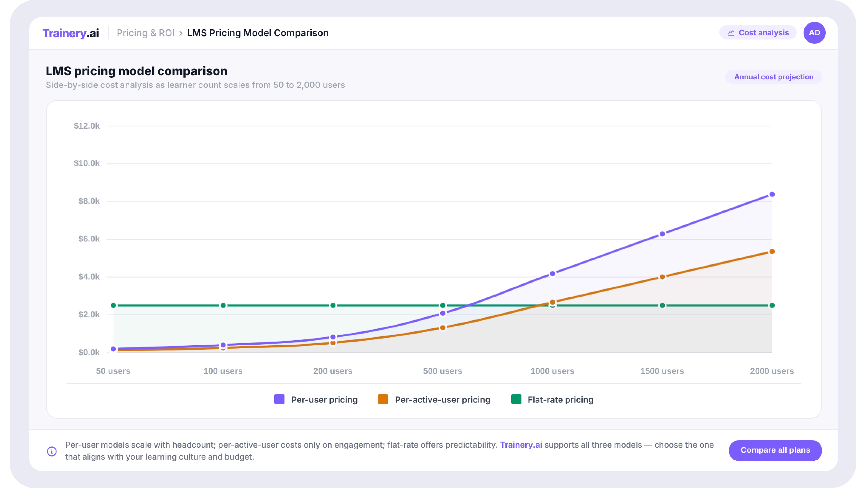
Task: Click the LMS Pricing Model Comparison breadcrumb
Action: (258, 33)
